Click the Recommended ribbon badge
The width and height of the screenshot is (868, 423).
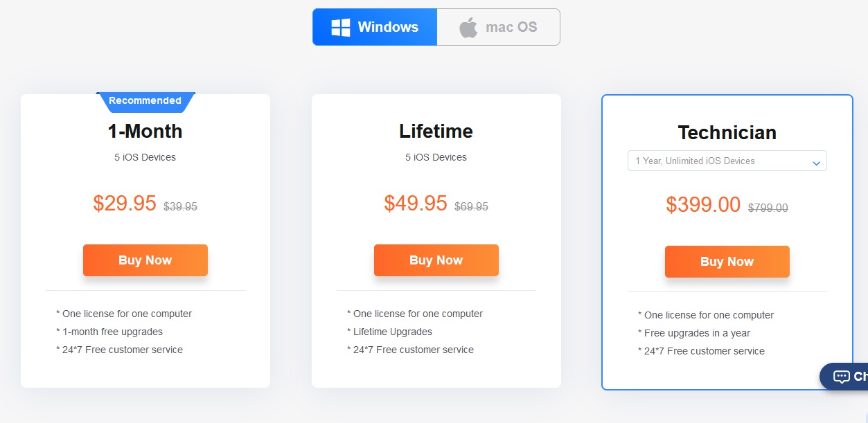click(x=145, y=100)
